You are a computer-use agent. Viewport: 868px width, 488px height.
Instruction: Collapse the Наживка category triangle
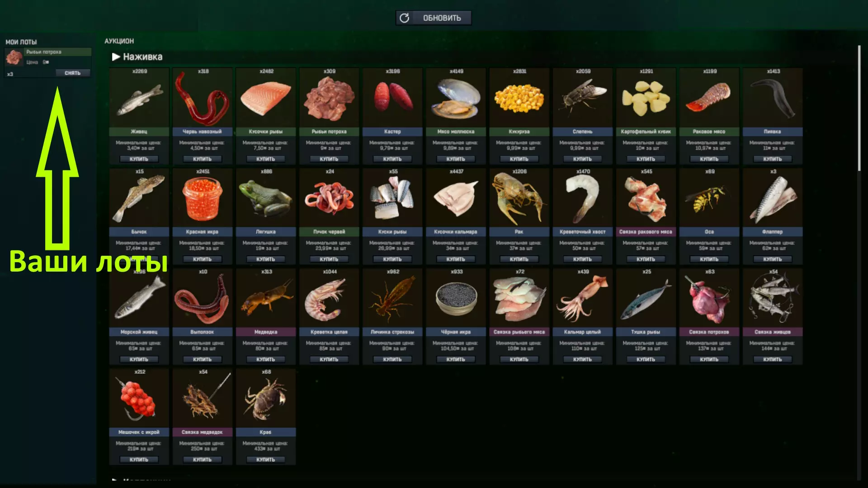point(116,57)
